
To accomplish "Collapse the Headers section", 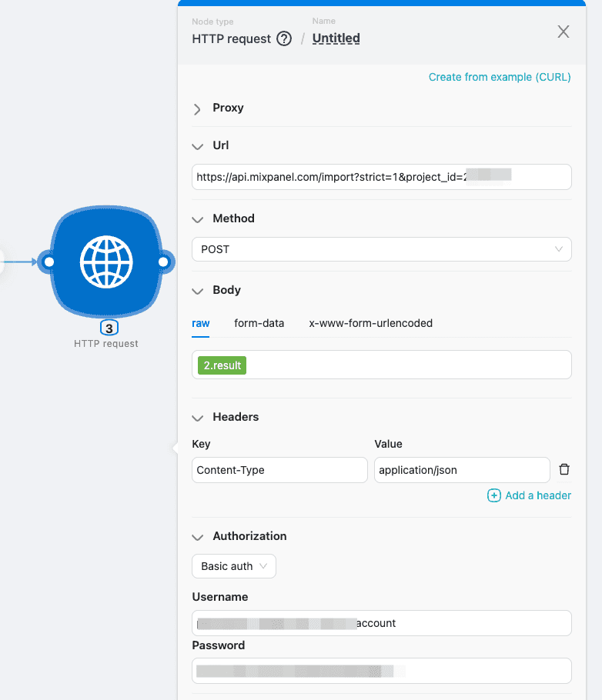I will 198,418.
